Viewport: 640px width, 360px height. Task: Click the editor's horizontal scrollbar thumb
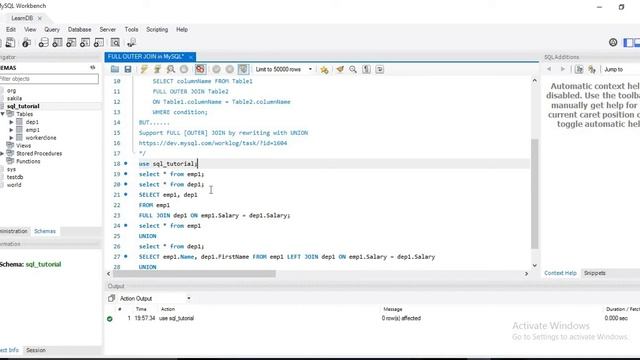pos(194,274)
